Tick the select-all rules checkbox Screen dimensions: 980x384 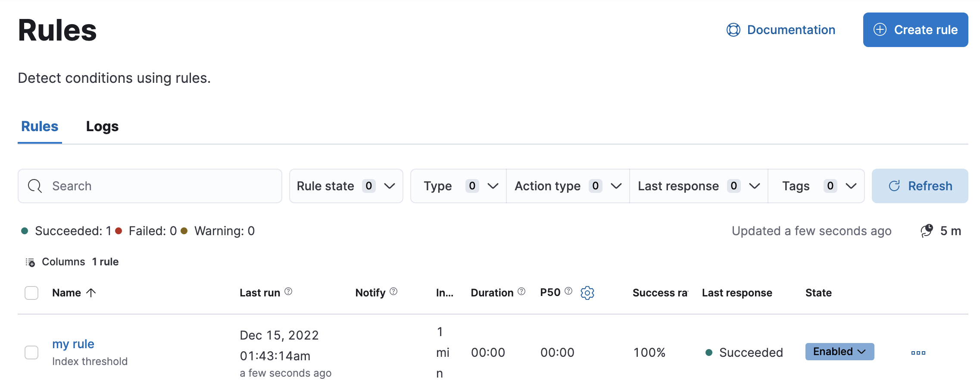(31, 293)
